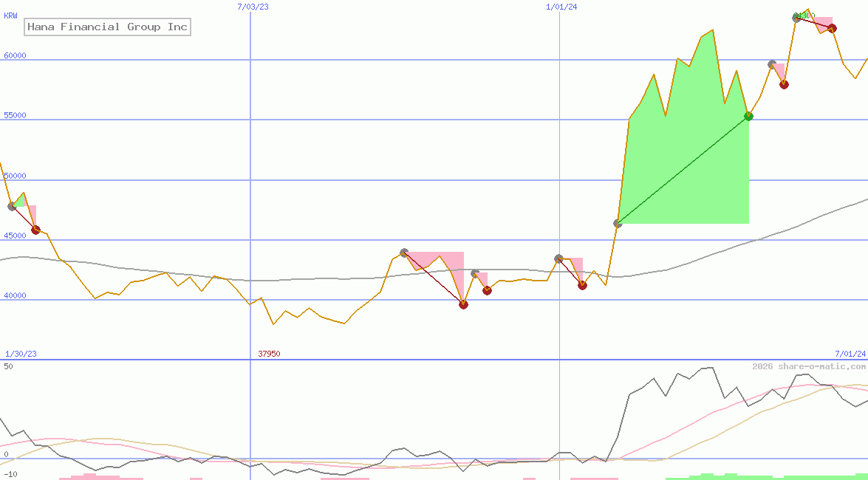Click the 37950 low price label
This screenshot has height=480, width=868.
[269, 353]
